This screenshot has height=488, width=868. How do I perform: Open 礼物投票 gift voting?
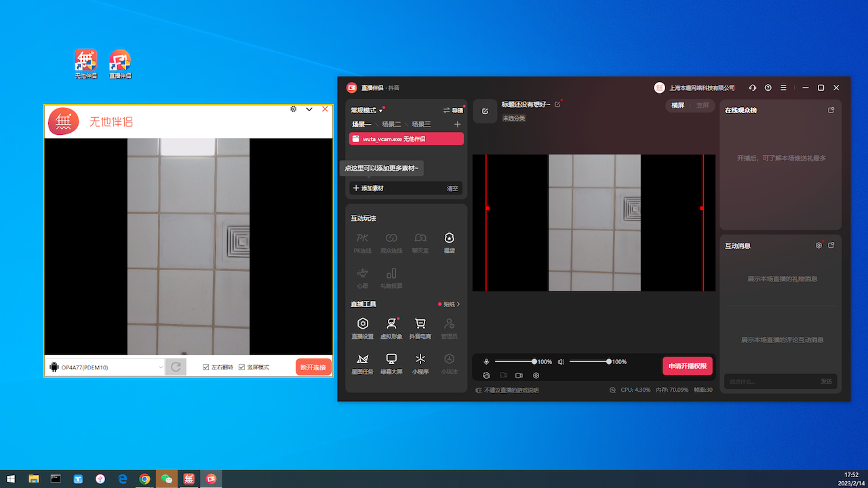391,278
